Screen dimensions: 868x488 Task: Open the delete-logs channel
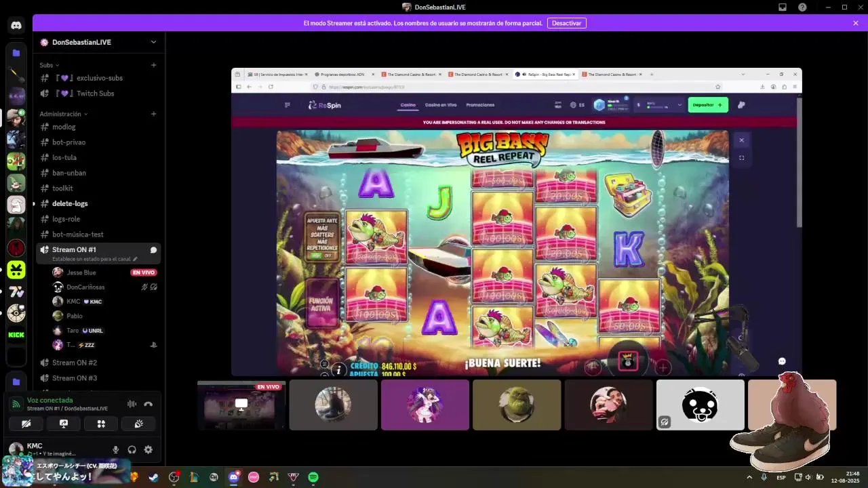coord(98,203)
